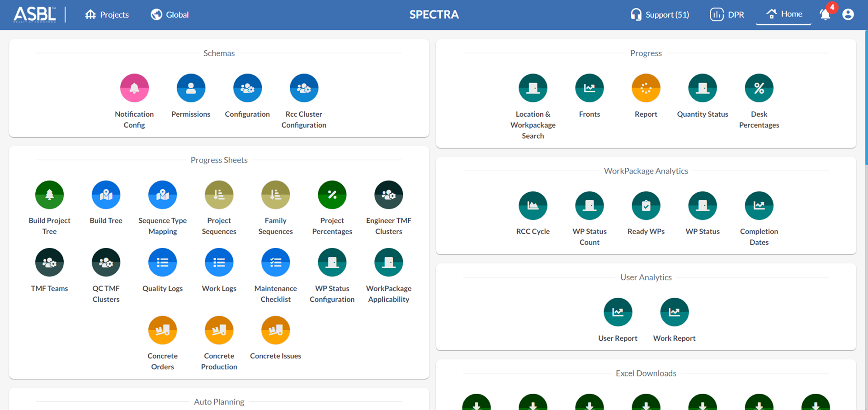Click the 'WP Status' label under WorkPackage Analytics
Viewport: 868px width, 410px height.
tap(703, 231)
